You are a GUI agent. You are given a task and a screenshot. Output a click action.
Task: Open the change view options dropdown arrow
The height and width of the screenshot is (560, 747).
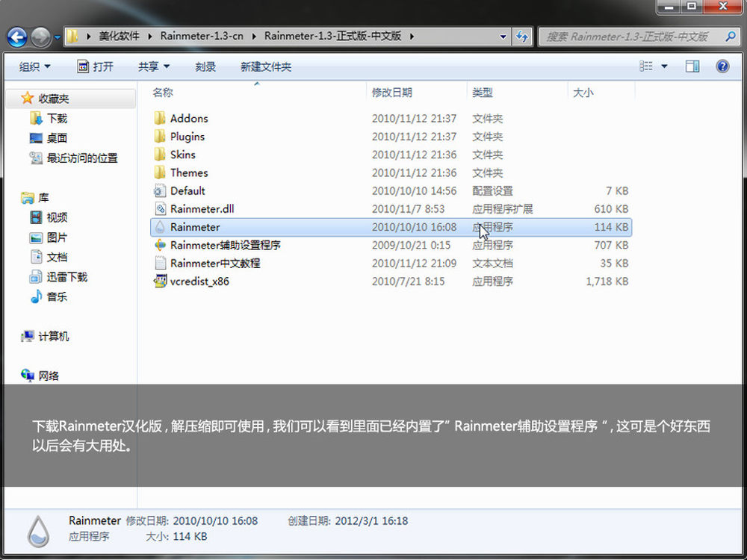point(664,66)
